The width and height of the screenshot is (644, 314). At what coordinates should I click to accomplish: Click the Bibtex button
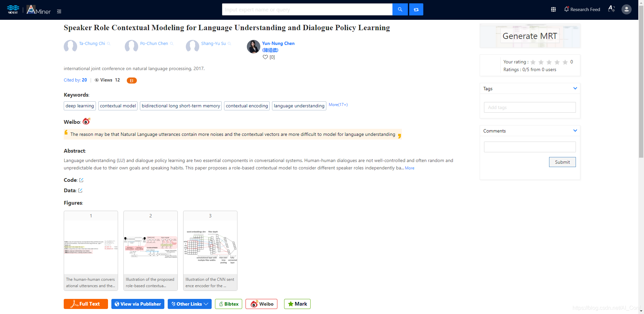pyautogui.click(x=229, y=304)
